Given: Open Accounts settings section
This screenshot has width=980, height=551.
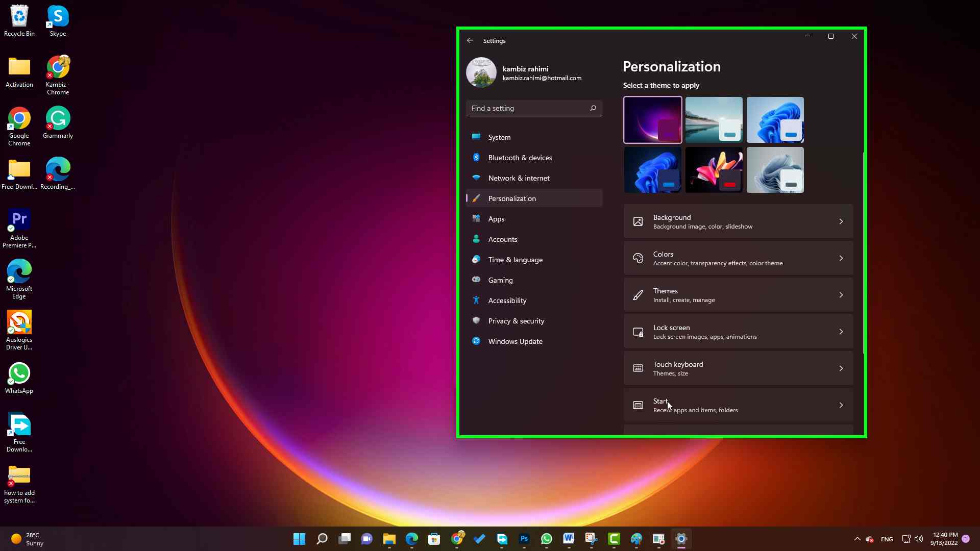Looking at the screenshot, I should pyautogui.click(x=503, y=239).
